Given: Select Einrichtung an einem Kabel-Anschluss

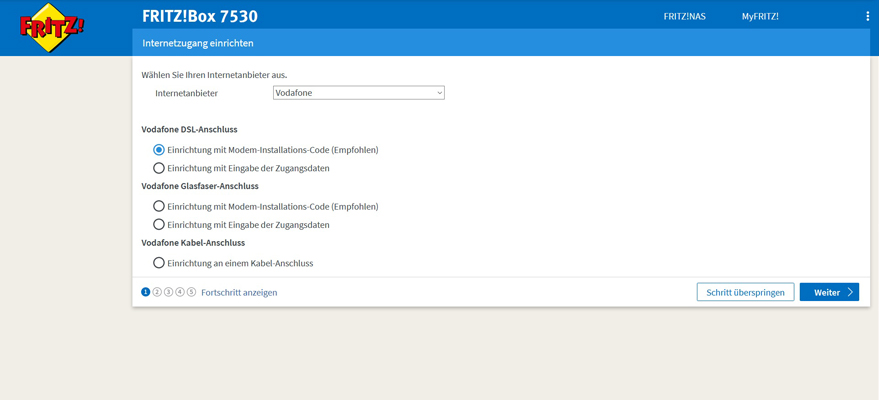Looking at the screenshot, I should pos(159,263).
